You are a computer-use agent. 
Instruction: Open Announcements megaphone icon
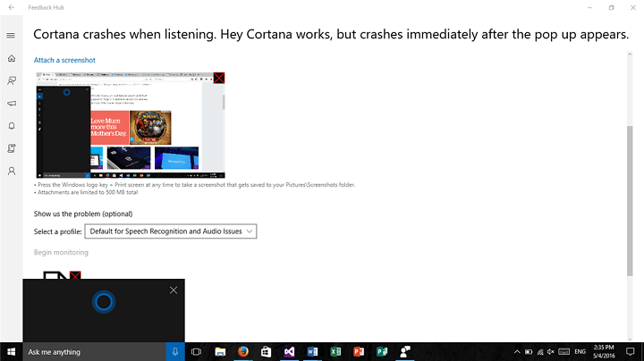[x=12, y=104]
